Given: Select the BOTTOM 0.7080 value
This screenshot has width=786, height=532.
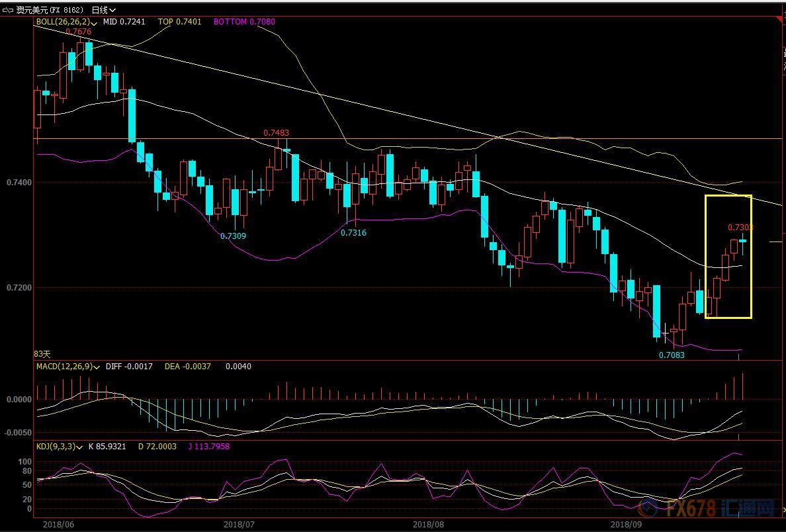Looking at the screenshot, I should [x=244, y=22].
